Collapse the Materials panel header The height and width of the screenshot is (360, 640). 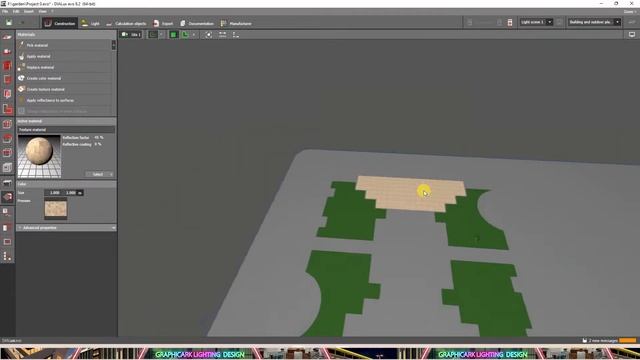pos(66,35)
